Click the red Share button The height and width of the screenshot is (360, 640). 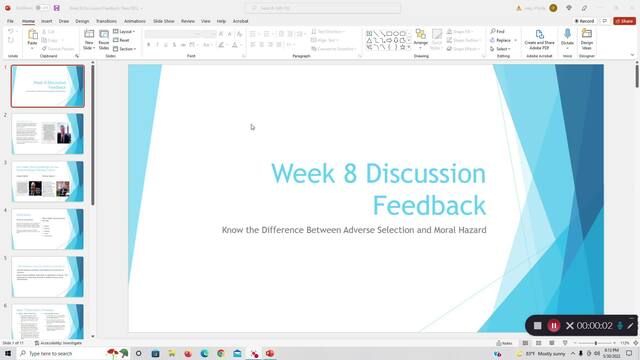pos(624,21)
